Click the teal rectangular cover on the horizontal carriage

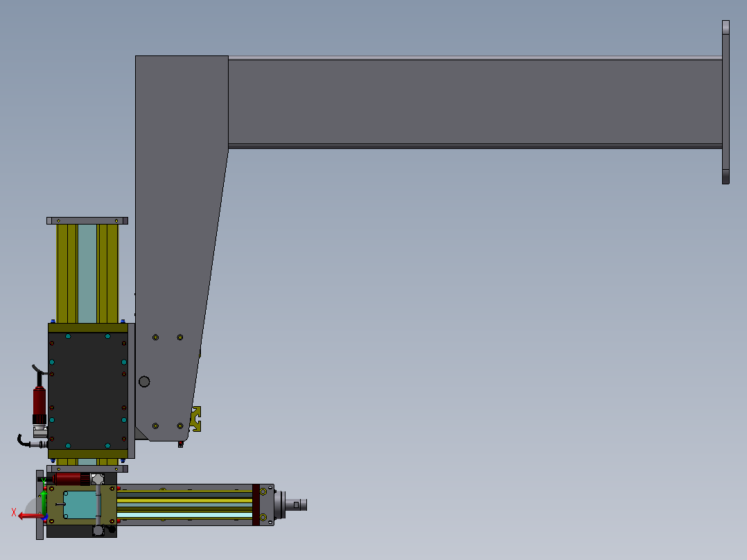click(79, 503)
